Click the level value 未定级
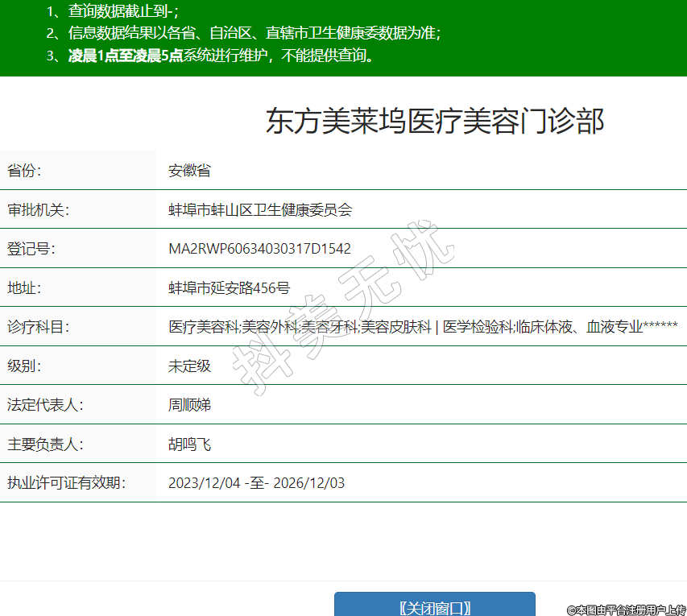The image size is (687, 616). tap(189, 366)
